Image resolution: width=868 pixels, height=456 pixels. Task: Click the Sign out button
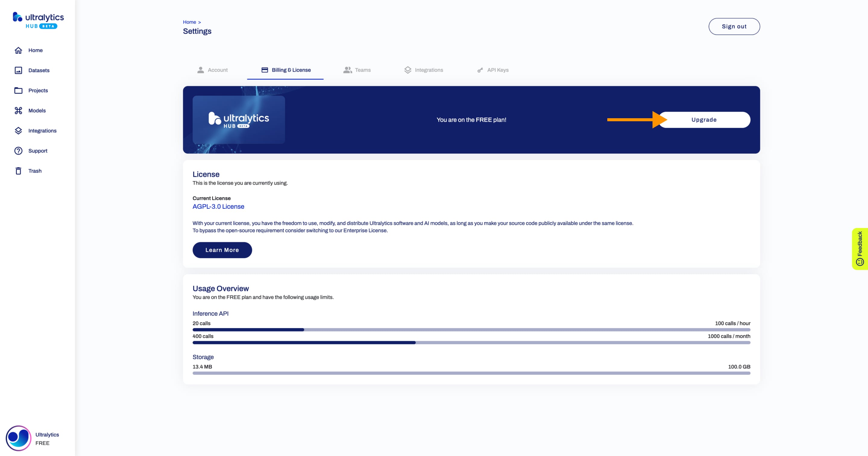pos(734,27)
